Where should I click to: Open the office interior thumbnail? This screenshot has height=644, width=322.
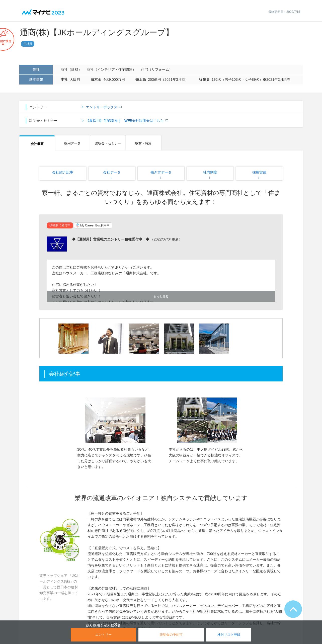(144, 339)
